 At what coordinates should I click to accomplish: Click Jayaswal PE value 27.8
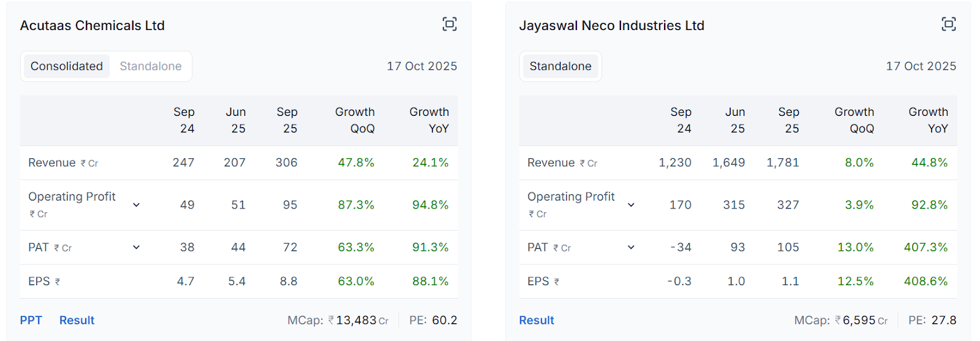click(x=944, y=320)
